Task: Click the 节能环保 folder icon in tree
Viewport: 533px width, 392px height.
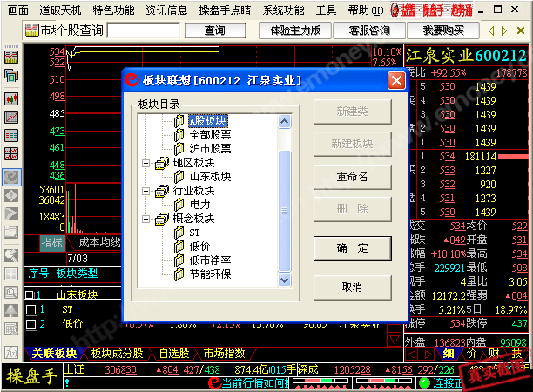Action: tap(180, 274)
